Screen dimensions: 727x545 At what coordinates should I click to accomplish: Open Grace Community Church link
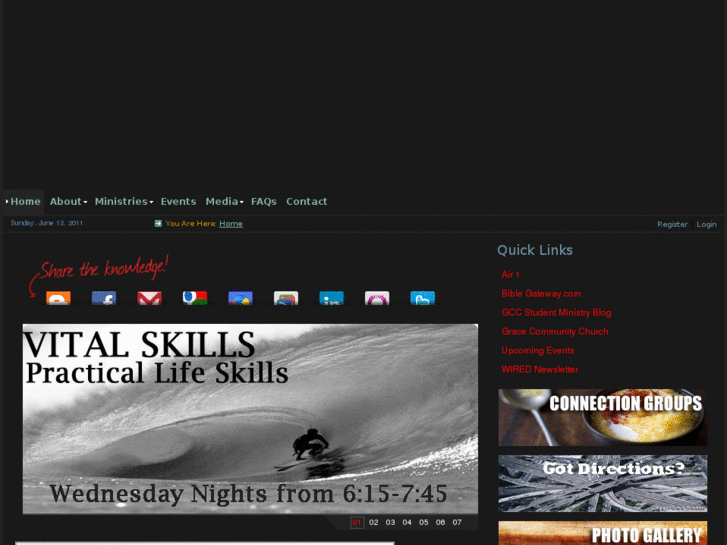(x=555, y=332)
